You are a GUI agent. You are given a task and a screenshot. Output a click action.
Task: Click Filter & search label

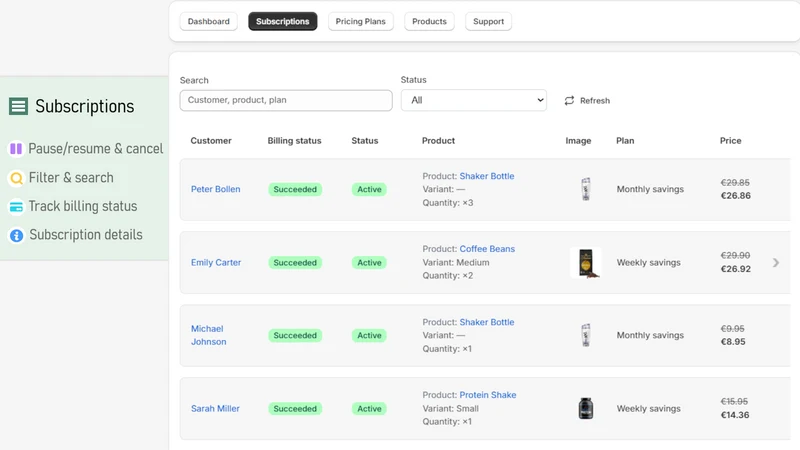click(71, 178)
